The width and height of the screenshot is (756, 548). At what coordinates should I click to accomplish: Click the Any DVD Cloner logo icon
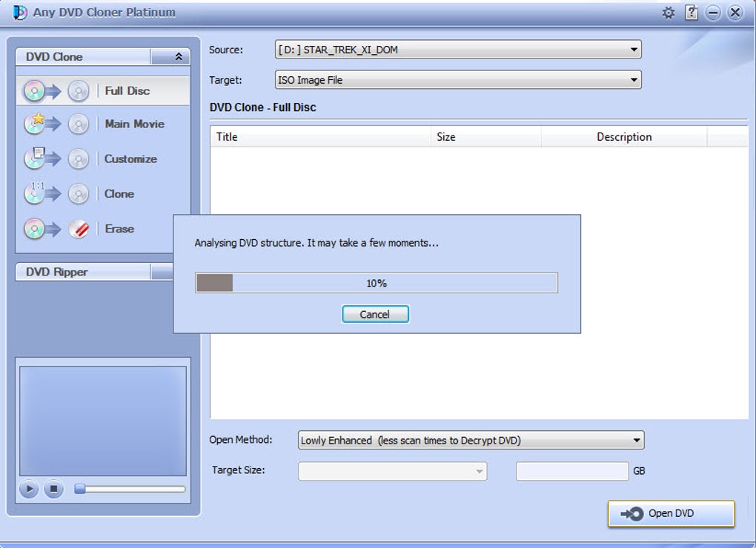tap(20, 13)
